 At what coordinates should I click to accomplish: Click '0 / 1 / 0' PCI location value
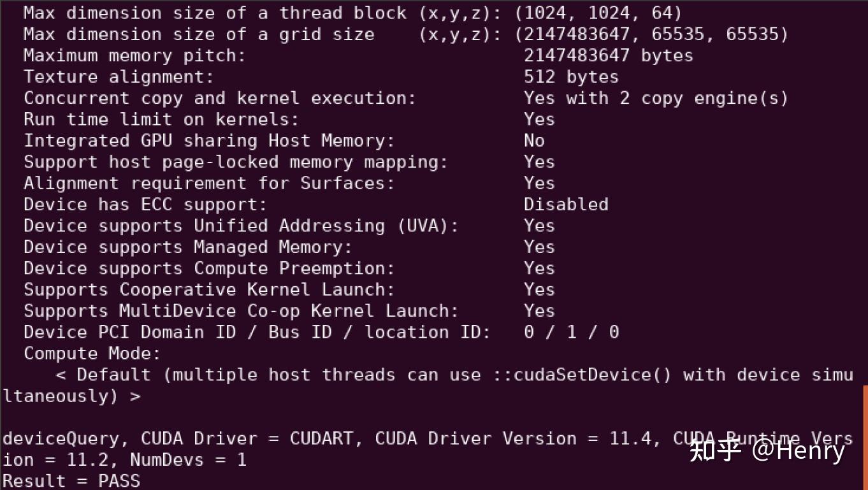coord(571,332)
